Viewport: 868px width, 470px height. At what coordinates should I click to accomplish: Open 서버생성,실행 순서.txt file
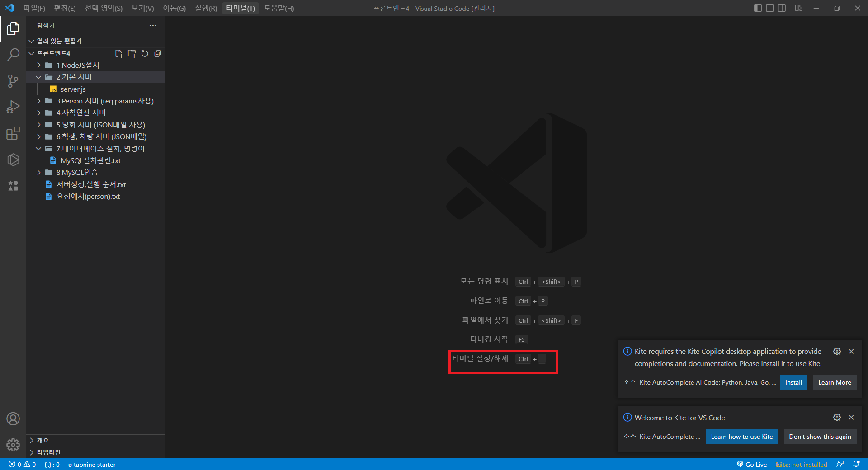point(96,184)
